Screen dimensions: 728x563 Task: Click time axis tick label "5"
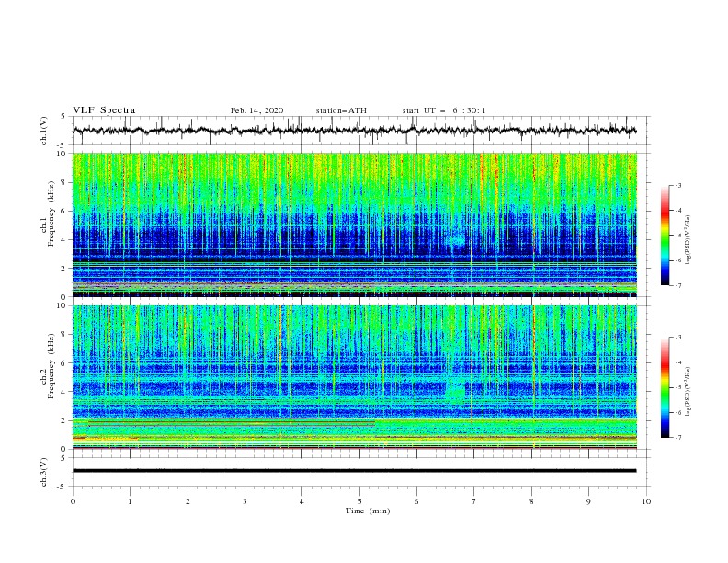tap(359, 501)
